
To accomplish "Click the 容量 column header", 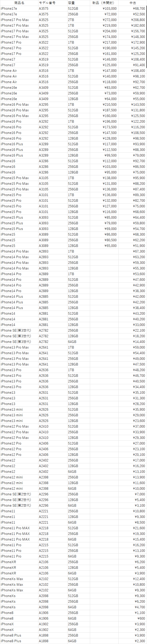I will tap(71, 3).
